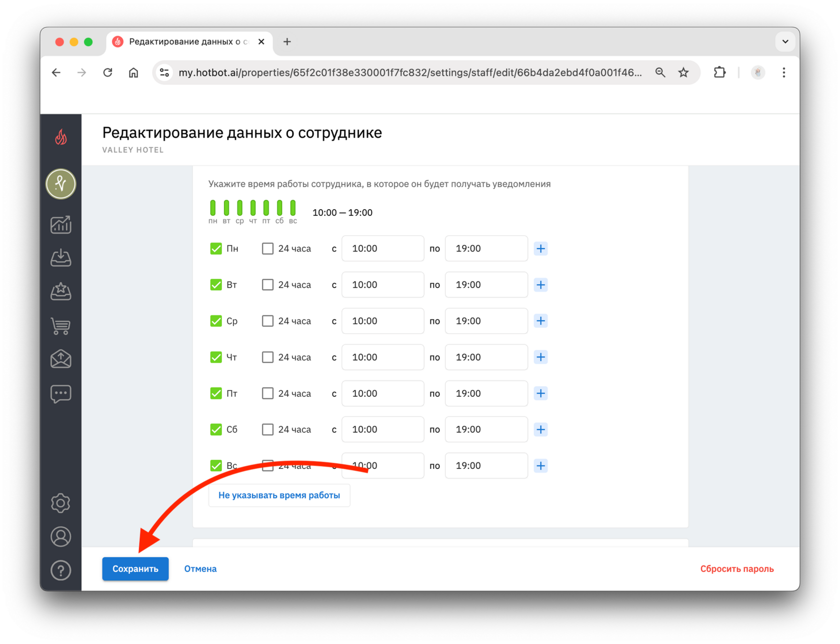Add a time interval for Ср
The image size is (840, 644).
tap(540, 321)
